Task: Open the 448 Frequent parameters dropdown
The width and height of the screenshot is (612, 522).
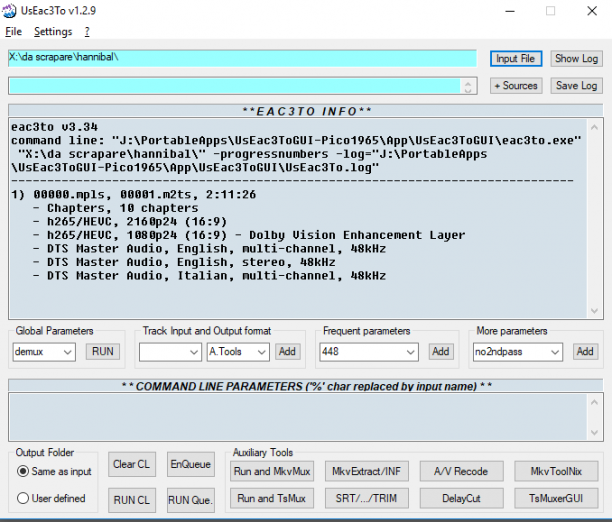Action: (369, 352)
